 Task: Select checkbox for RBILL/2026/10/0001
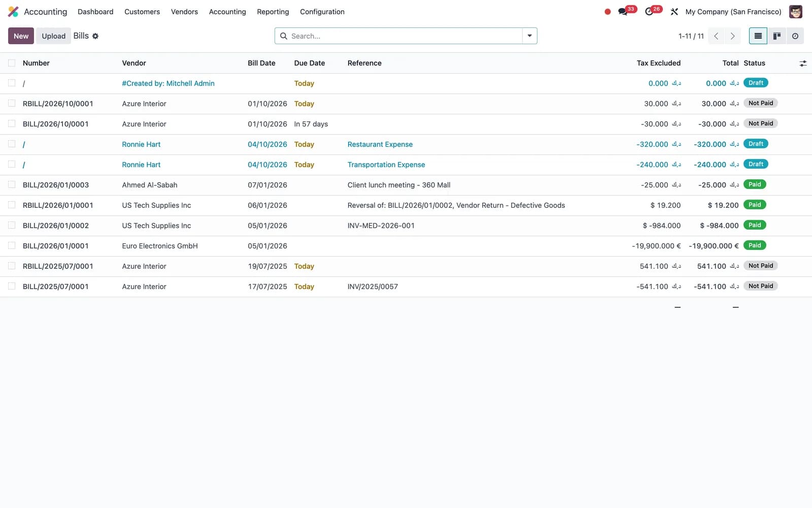click(x=12, y=103)
